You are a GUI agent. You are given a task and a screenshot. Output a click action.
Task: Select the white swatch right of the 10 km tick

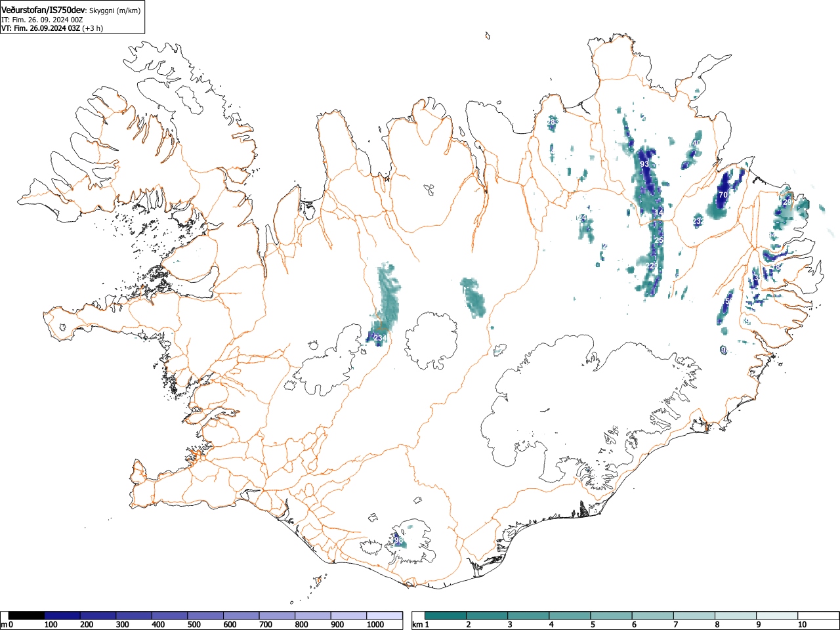(x=818, y=616)
